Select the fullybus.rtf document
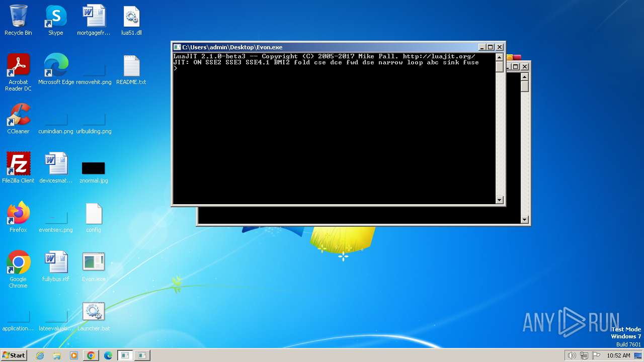This screenshot has height=362, width=644. pos(56,266)
